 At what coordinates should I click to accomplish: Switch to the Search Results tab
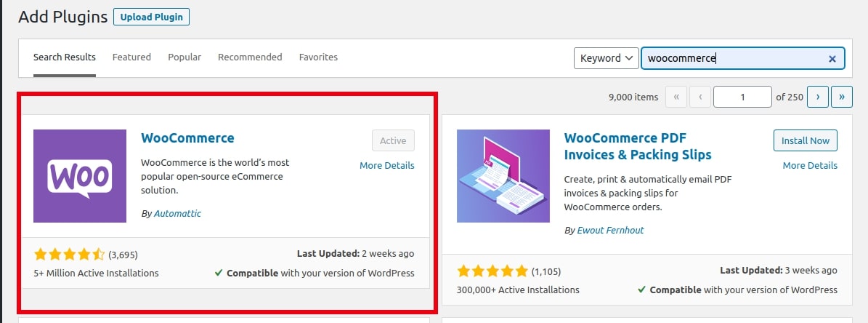(64, 57)
